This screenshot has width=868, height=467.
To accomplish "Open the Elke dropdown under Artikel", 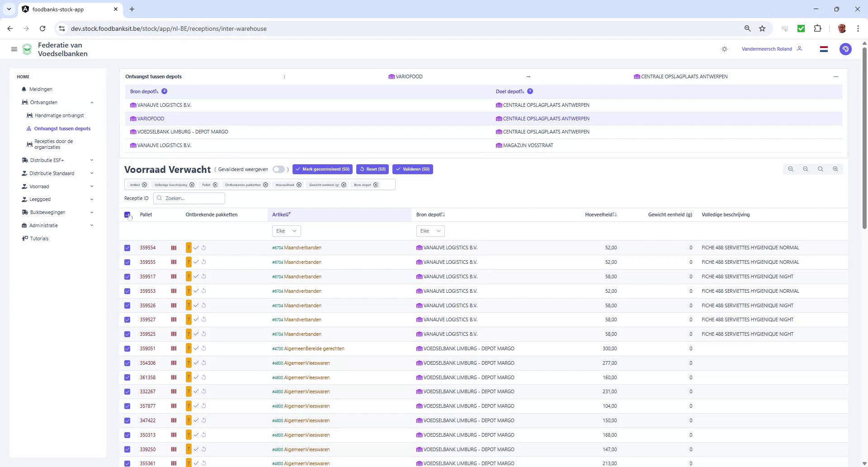I will [286, 231].
